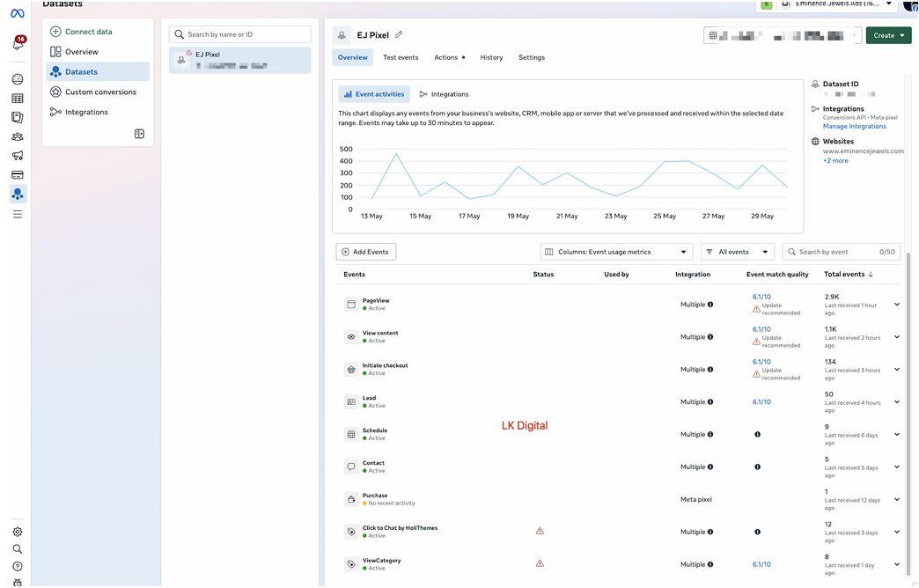Focus the Search by name or ID field
The width and height of the screenshot is (919, 588).
coord(239,34)
